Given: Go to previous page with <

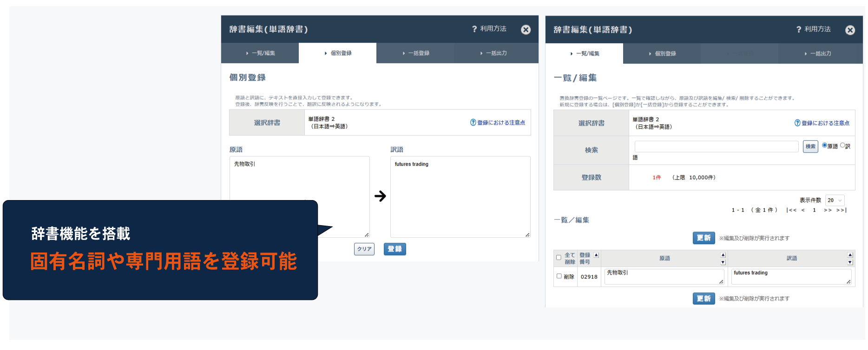Looking at the screenshot, I should coord(803,210).
